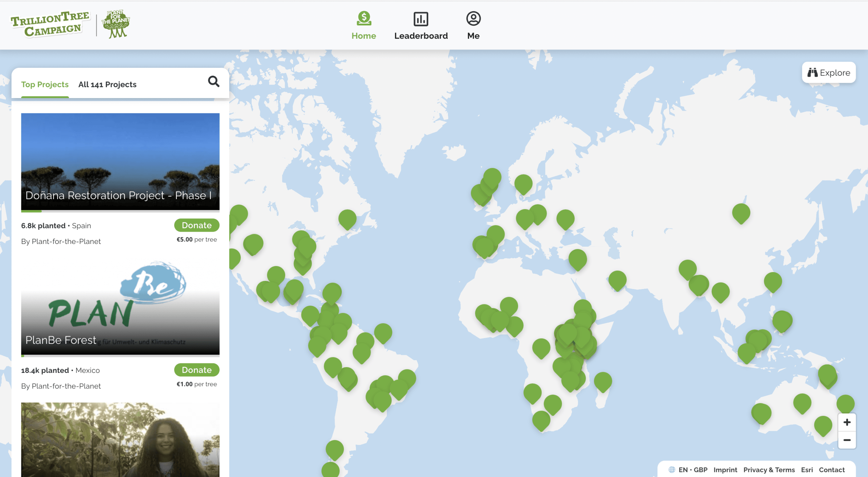Viewport: 868px width, 477px height.
Task: Click the Explore binoculars button
Action: point(829,73)
